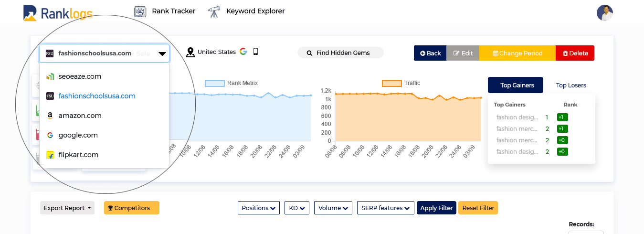The width and height of the screenshot is (644, 234).
Task: Click the Change Period button
Action: tap(517, 53)
